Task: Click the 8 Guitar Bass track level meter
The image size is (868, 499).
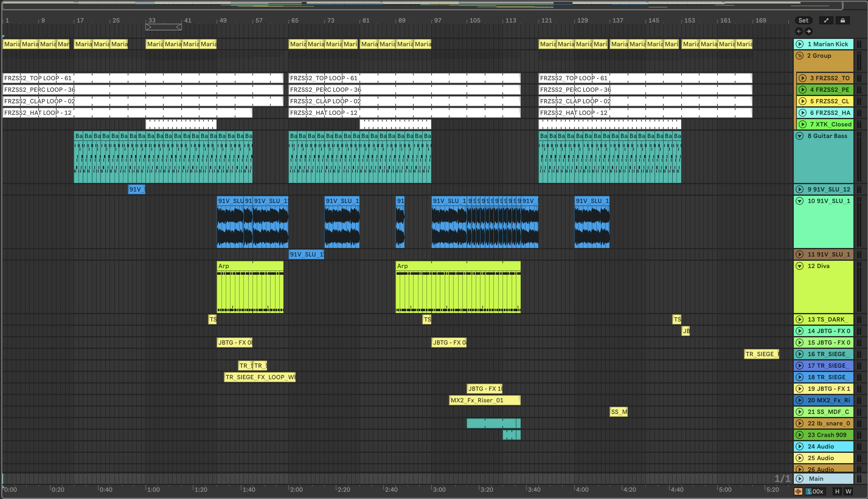Action: click(x=859, y=157)
